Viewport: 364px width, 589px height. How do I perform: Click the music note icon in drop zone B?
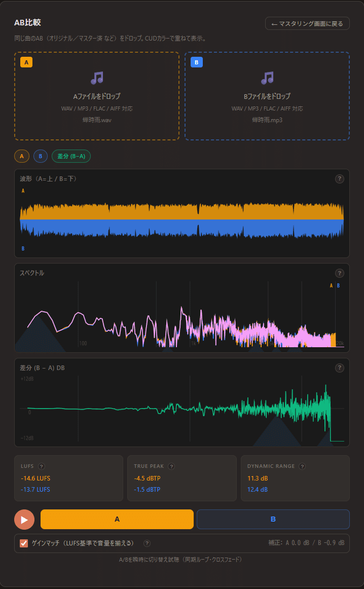267,78
